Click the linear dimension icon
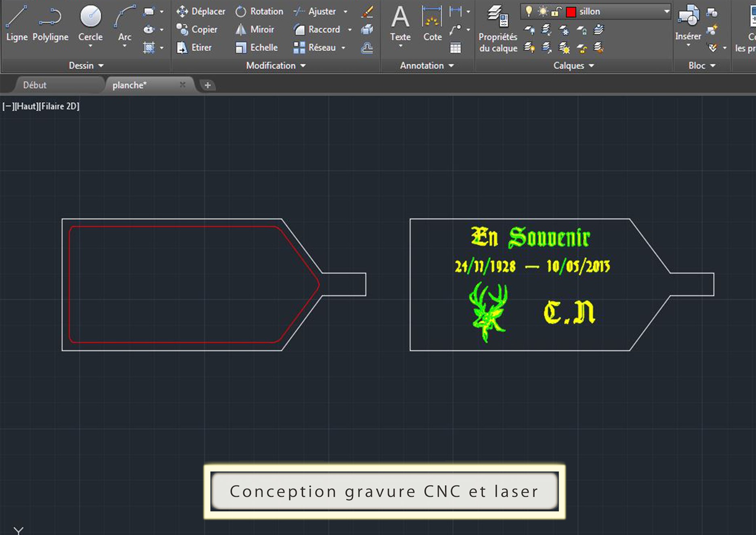This screenshot has height=535, width=756. [455, 11]
